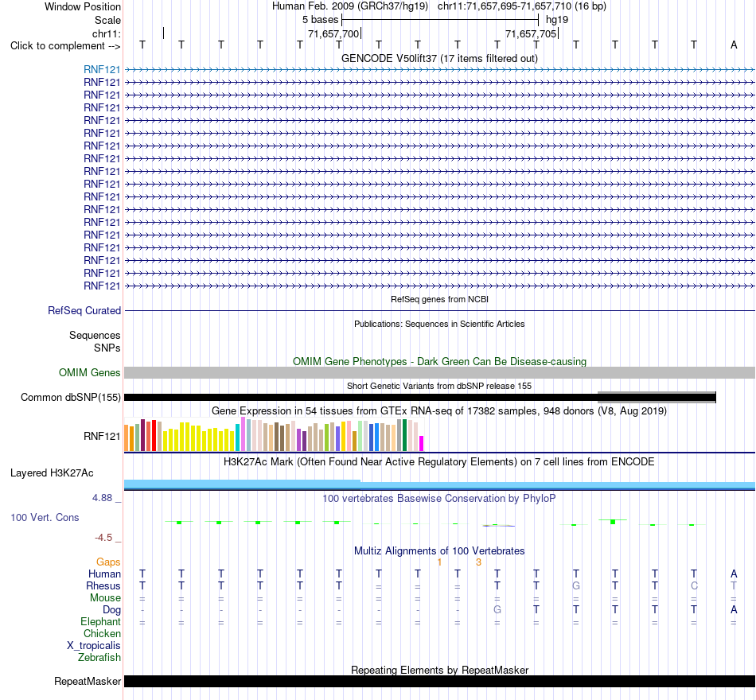Click the 71,657,705 ruler position marker
756x700 pixels.
(x=531, y=33)
